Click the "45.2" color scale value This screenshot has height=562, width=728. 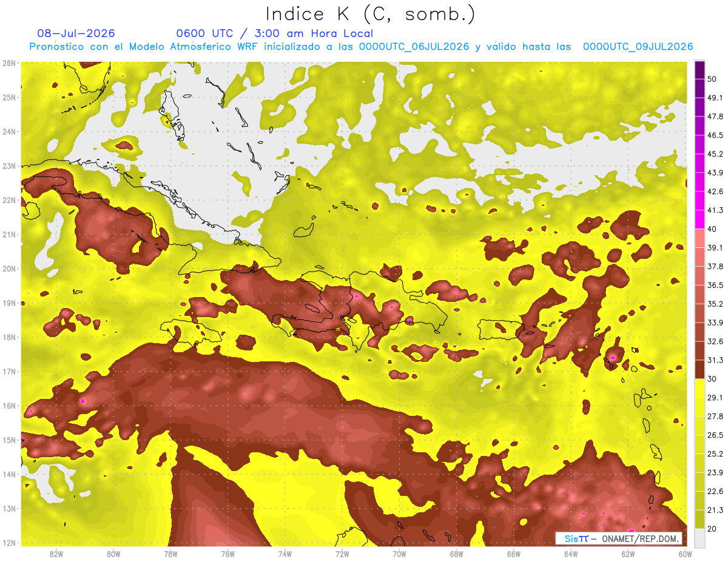coord(715,154)
